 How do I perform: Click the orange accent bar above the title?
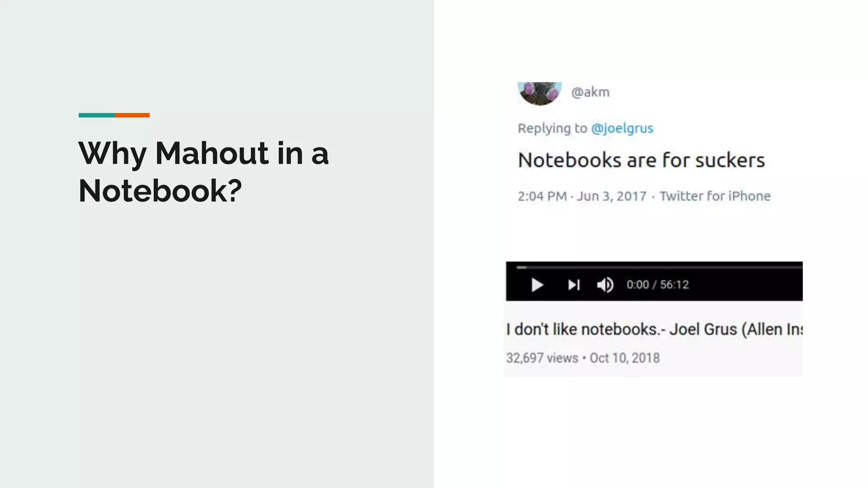pyautogui.click(x=132, y=115)
